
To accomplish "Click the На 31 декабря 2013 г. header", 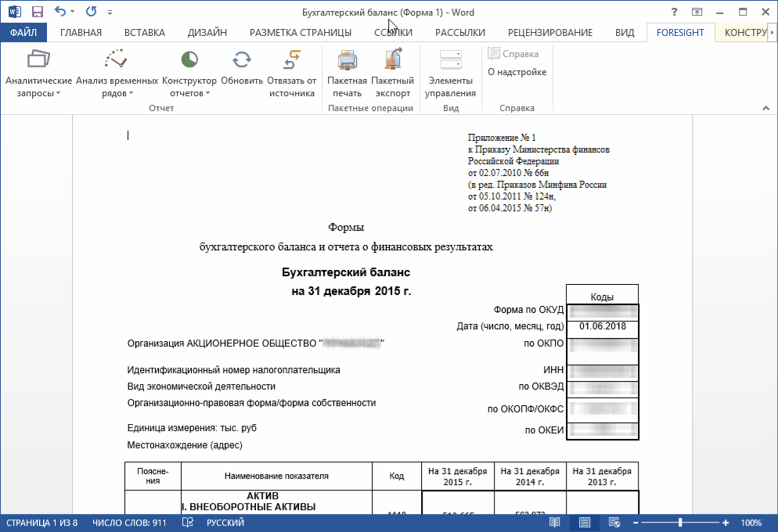I will (602, 476).
